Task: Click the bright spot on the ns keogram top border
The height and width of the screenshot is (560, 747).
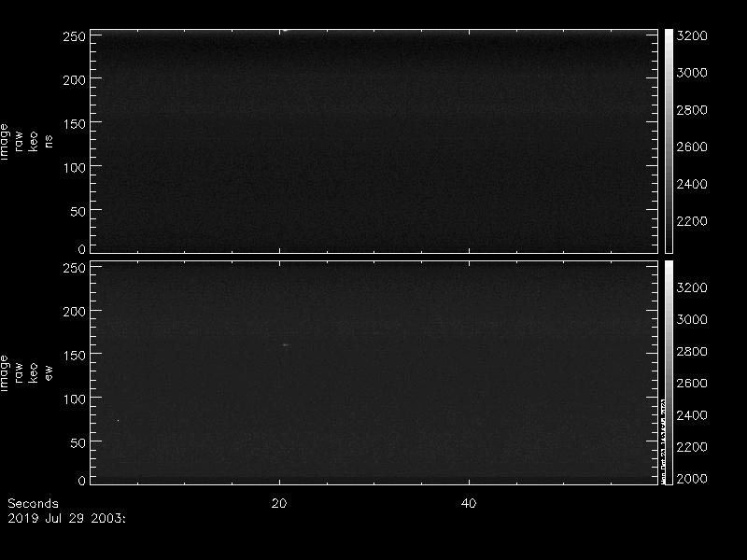Action: coord(285,30)
